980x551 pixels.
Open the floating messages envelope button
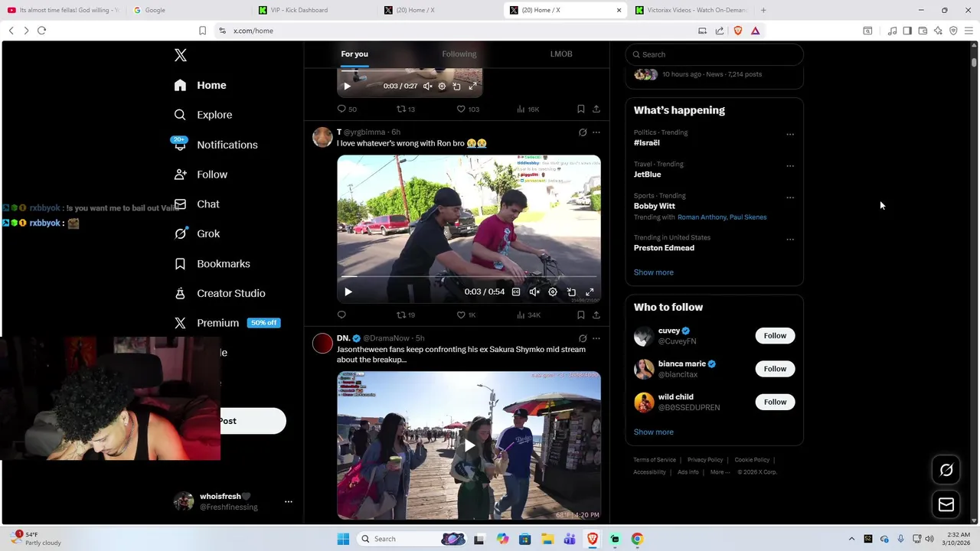point(946,504)
